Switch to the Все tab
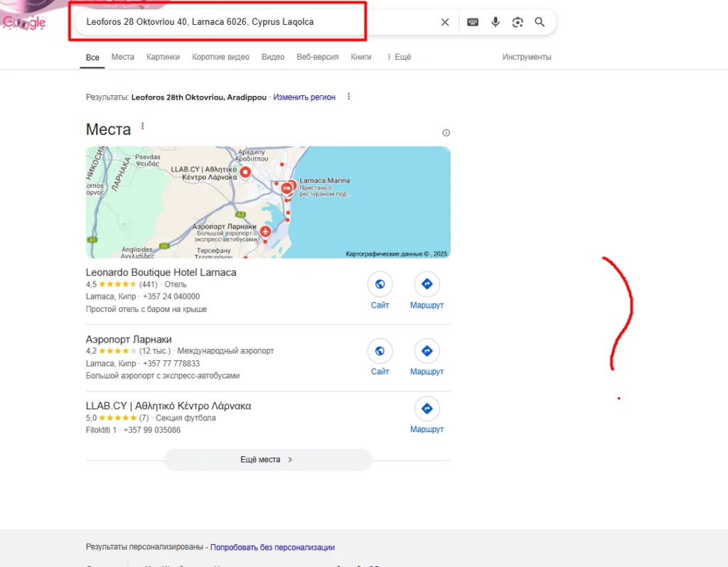The image size is (728, 567). pyautogui.click(x=92, y=57)
